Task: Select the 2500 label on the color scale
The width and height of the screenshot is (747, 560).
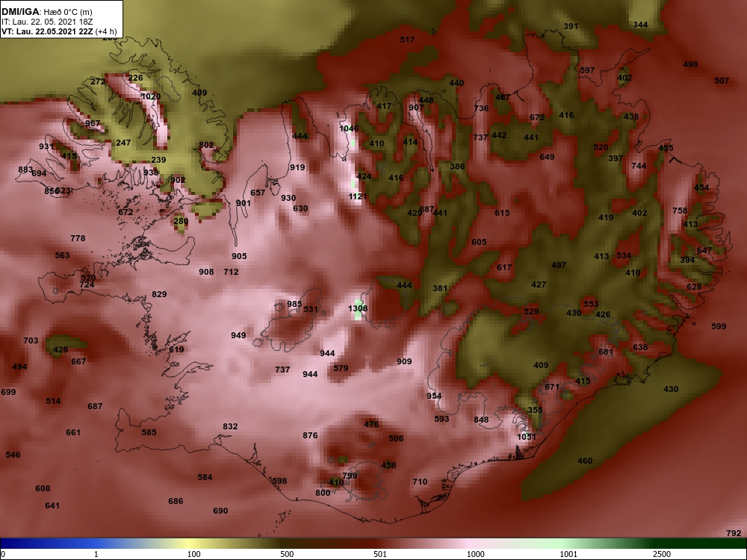Action: click(x=662, y=554)
